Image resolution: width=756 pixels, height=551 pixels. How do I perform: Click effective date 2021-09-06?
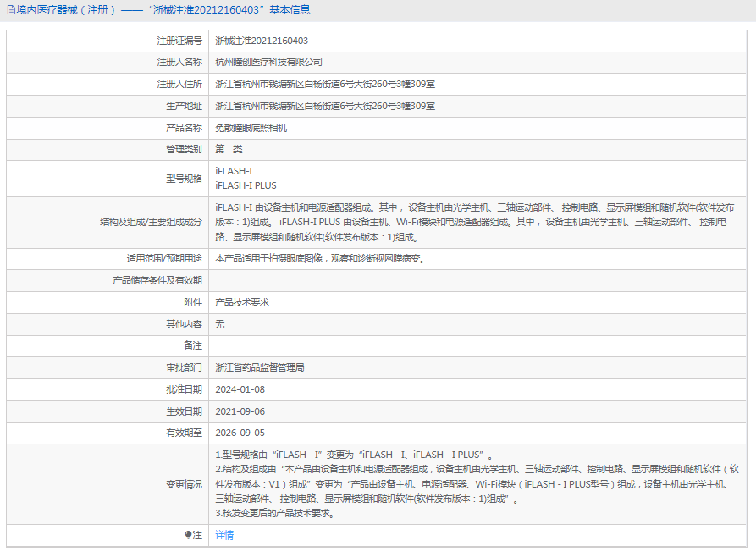click(x=240, y=411)
